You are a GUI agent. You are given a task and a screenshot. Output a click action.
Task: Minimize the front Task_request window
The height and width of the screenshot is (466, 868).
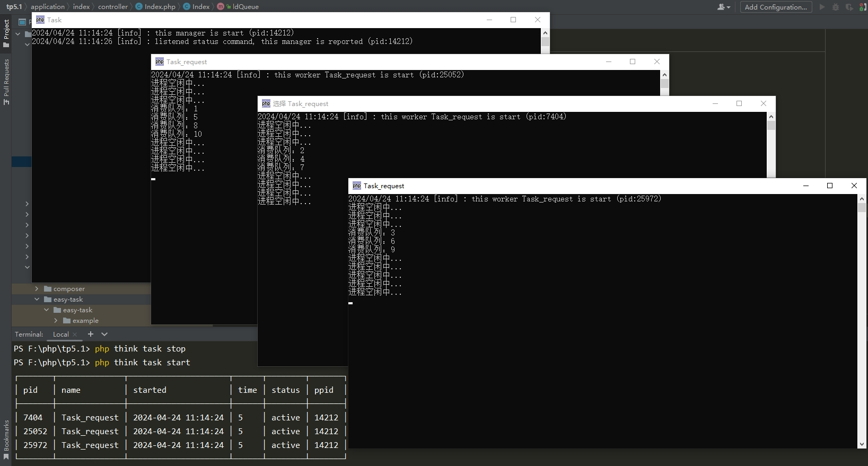click(806, 186)
